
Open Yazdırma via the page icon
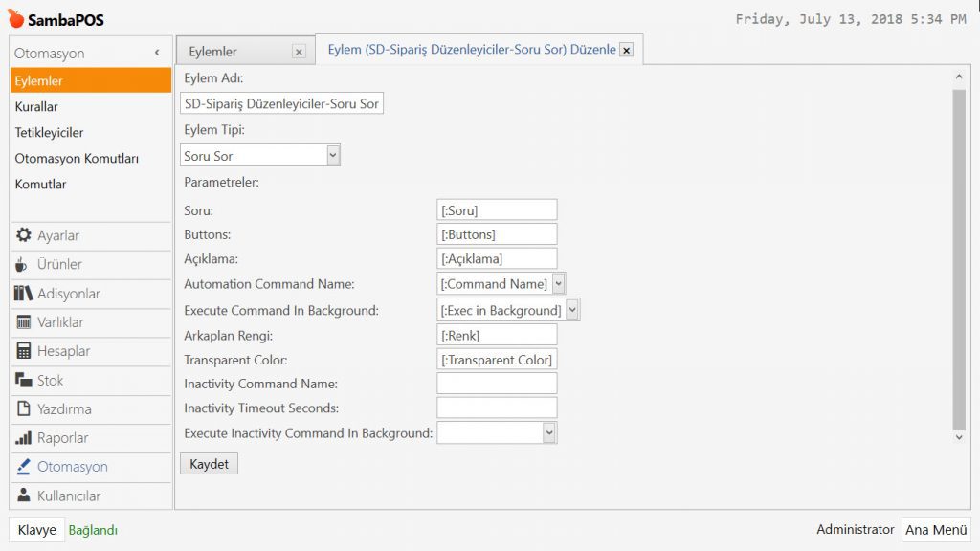click(x=24, y=409)
